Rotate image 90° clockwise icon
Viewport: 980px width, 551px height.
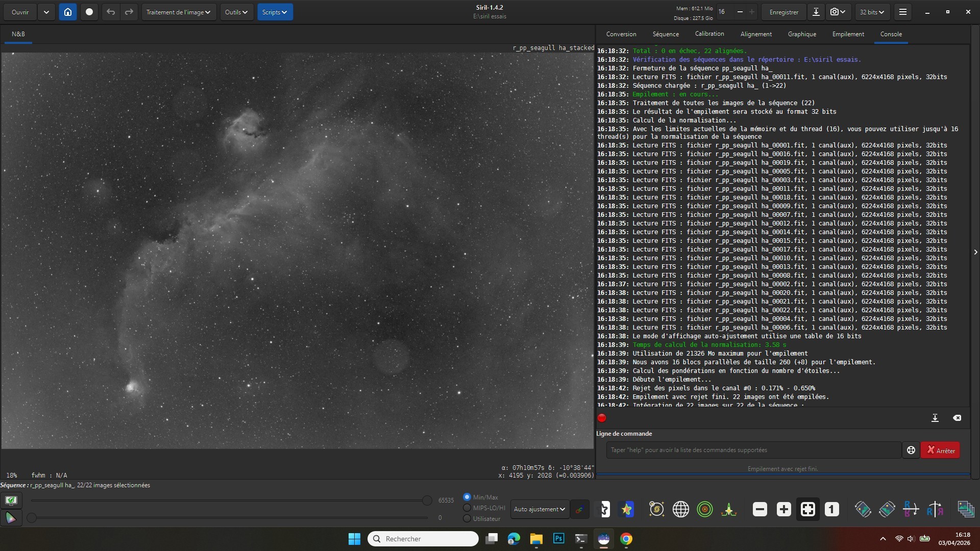click(x=887, y=509)
